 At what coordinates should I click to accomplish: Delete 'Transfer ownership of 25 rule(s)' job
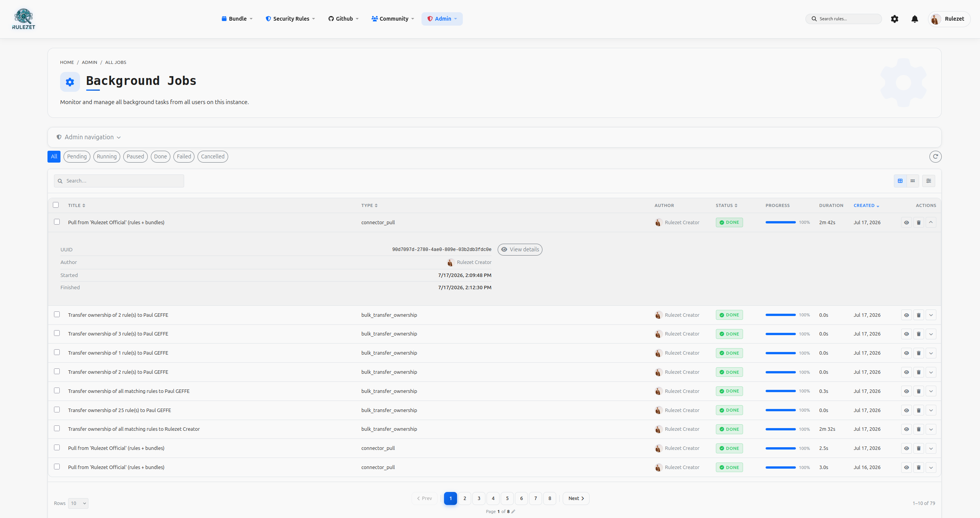[918, 410]
